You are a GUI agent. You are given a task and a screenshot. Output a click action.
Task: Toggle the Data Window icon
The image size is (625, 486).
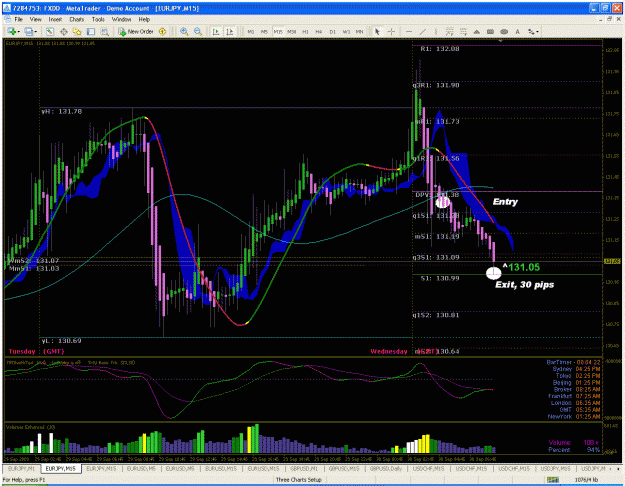[63, 31]
